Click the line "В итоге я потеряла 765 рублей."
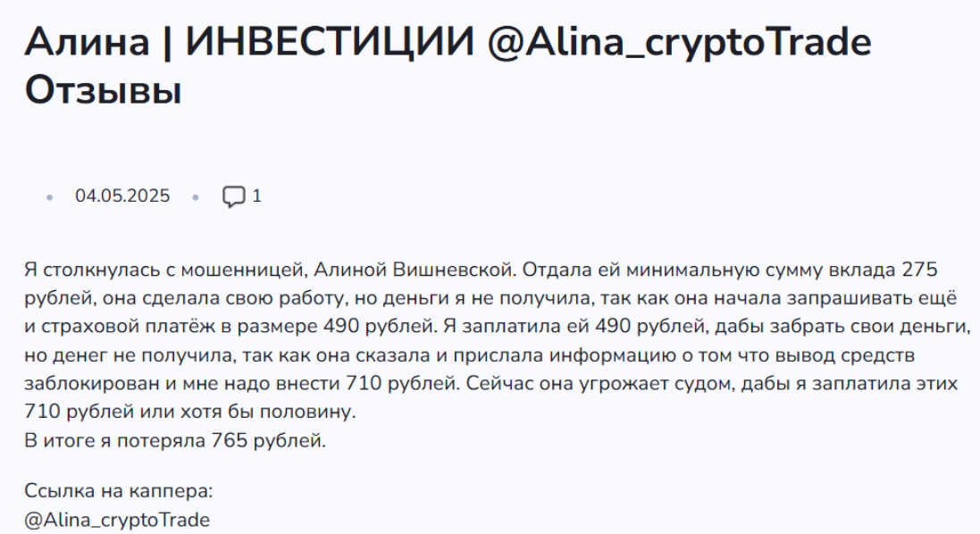Image resolution: width=980 pixels, height=534 pixels. point(175,441)
